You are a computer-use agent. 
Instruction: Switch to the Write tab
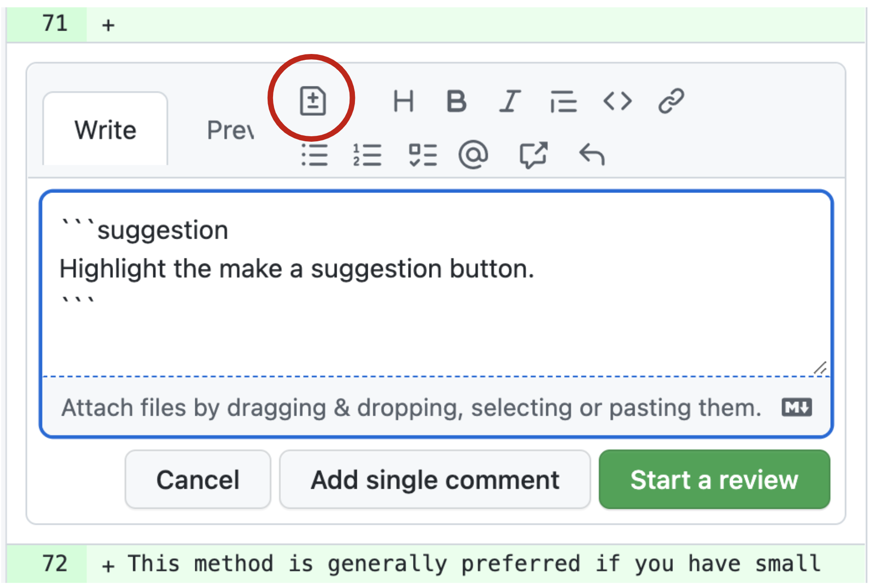[105, 130]
